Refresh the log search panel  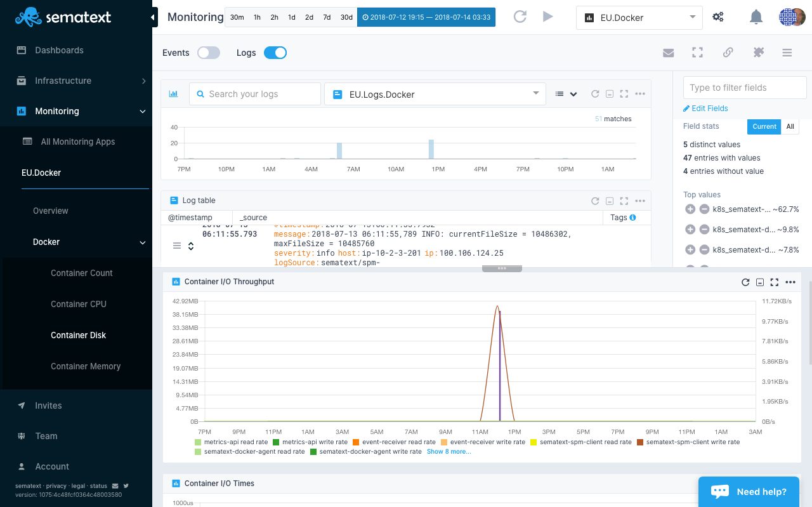coord(595,94)
